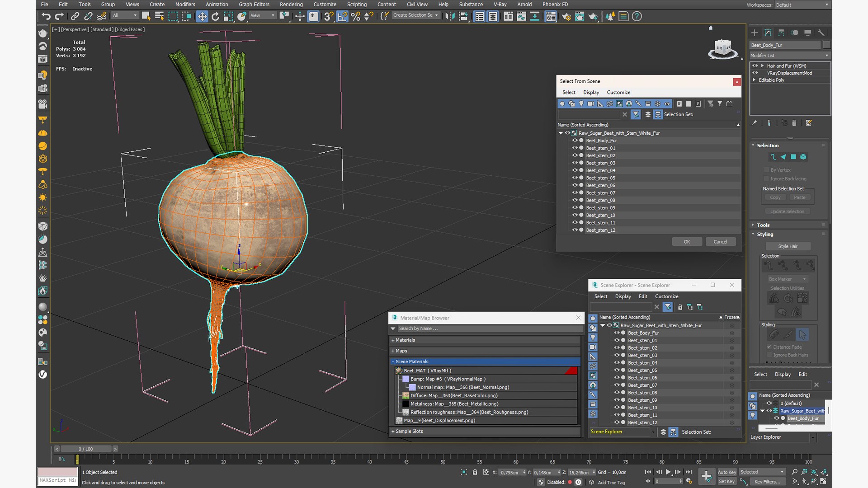The image size is (868, 488).
Task: Check the By Vertex checkbox
Action: 766,170
